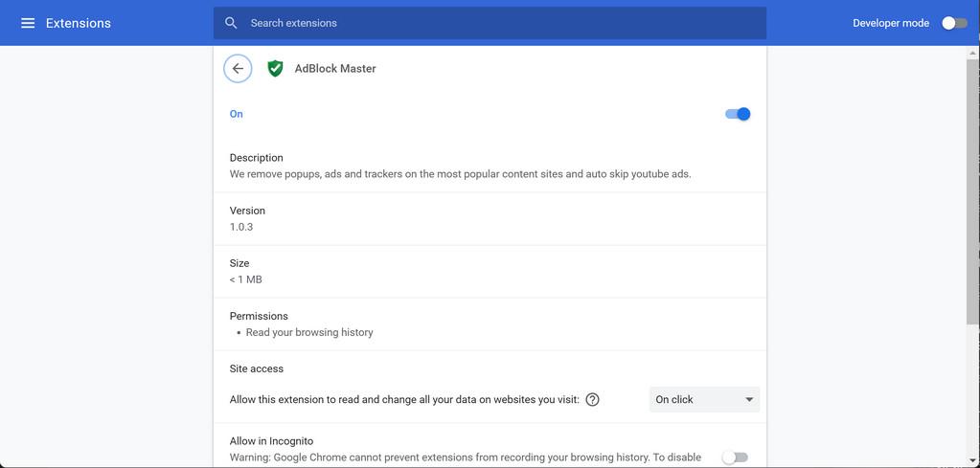This screenshot has height=468, width=980.
Task: Click the extension description text
Action: click(x=460, y=174)
